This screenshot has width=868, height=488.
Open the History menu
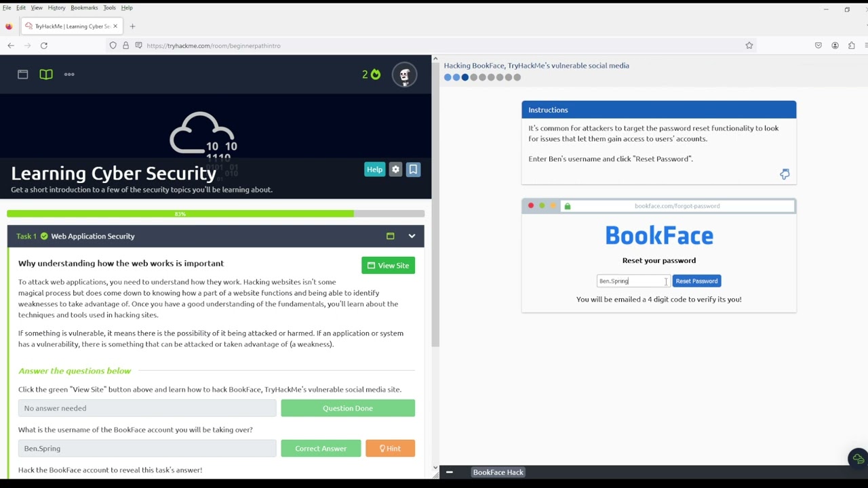[56, 7]
